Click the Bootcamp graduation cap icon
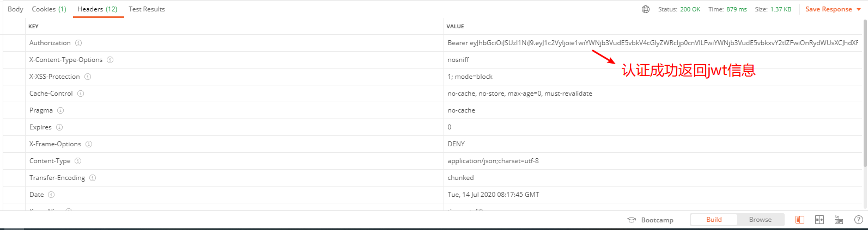 tap(632, 220)
